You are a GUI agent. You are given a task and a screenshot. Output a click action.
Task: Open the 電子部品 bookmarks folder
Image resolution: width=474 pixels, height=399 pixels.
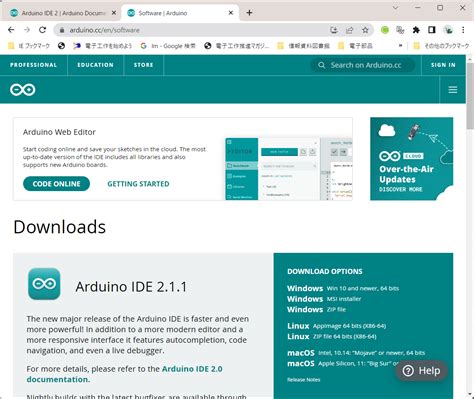pyautogui.click(x=355, y=46)
